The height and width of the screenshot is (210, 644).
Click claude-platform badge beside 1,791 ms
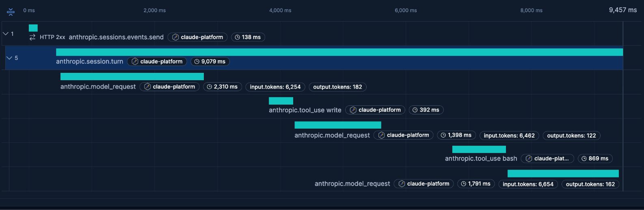pos(424,184)
